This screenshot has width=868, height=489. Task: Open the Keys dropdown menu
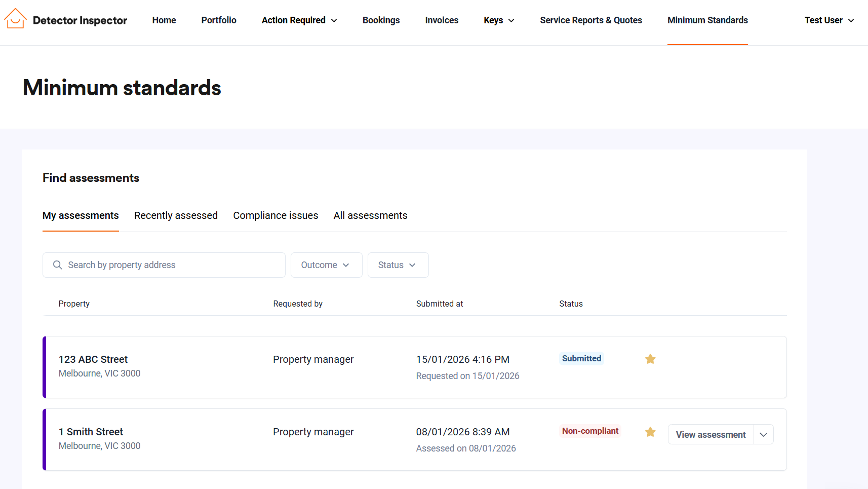(498, 20)
